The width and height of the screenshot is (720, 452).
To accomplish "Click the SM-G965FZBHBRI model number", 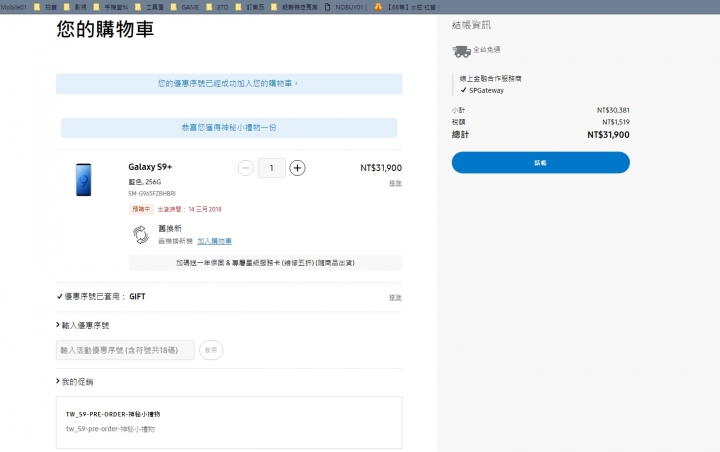I will [x=152, y=193].
